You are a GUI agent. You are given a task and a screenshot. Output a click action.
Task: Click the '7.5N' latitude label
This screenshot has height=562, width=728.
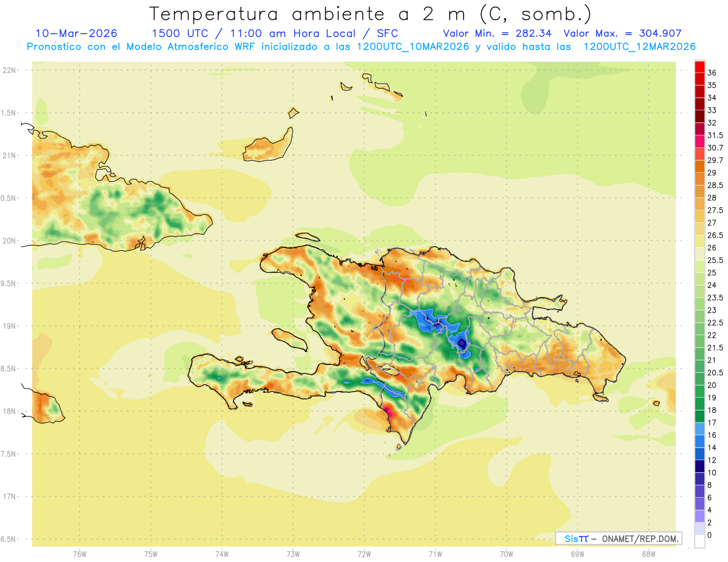[x=8, y=454]
